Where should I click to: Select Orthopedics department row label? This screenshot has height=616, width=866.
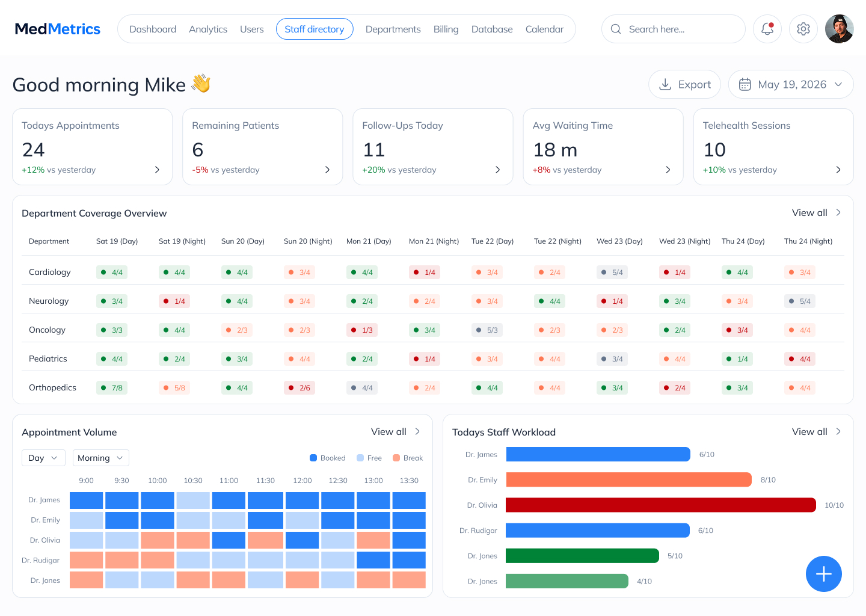(x=52, y=387)
